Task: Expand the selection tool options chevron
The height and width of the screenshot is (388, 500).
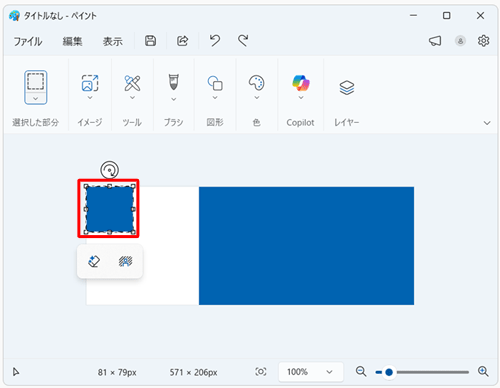Action: coord(35,99)
